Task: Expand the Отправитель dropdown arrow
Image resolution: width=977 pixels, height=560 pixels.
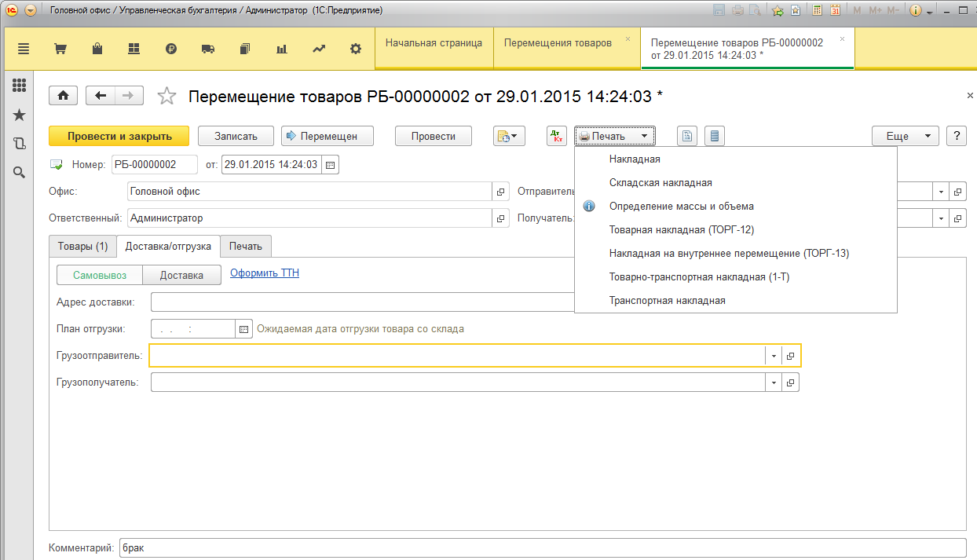Action: coord(941,192)
